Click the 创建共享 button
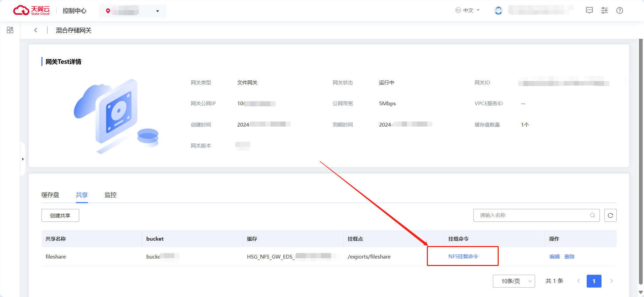Screen dimensions: 644x297 pyautogui.click(x=60, y=215)
